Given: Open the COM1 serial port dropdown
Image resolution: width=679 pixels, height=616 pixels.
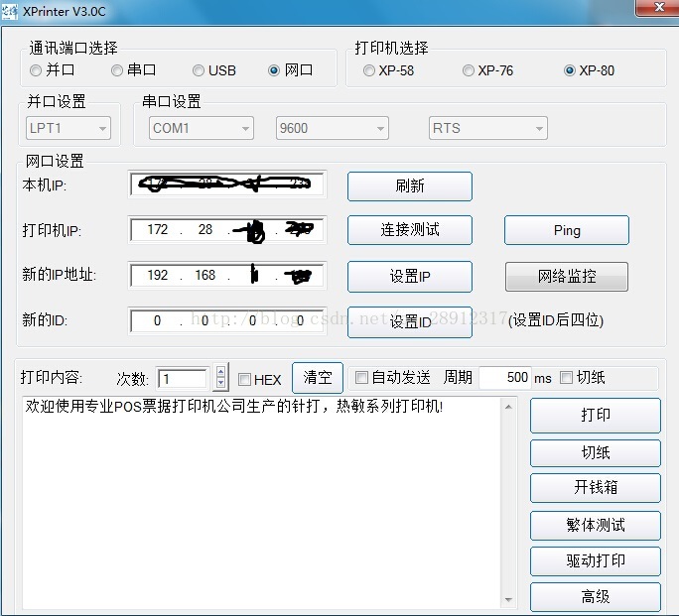Looking at the screenshot, I should (202, 128).
